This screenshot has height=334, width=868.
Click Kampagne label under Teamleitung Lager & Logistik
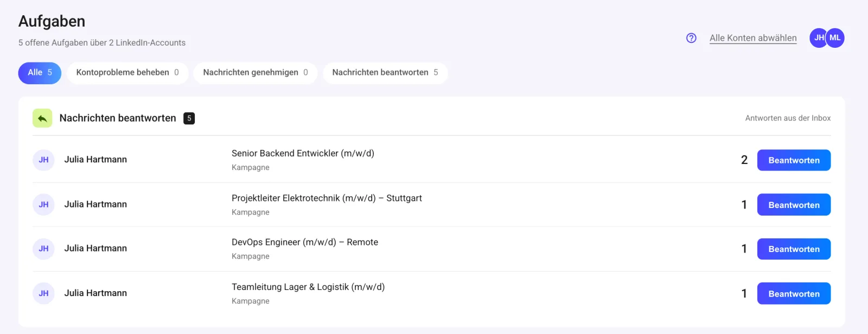pos(251,301)
